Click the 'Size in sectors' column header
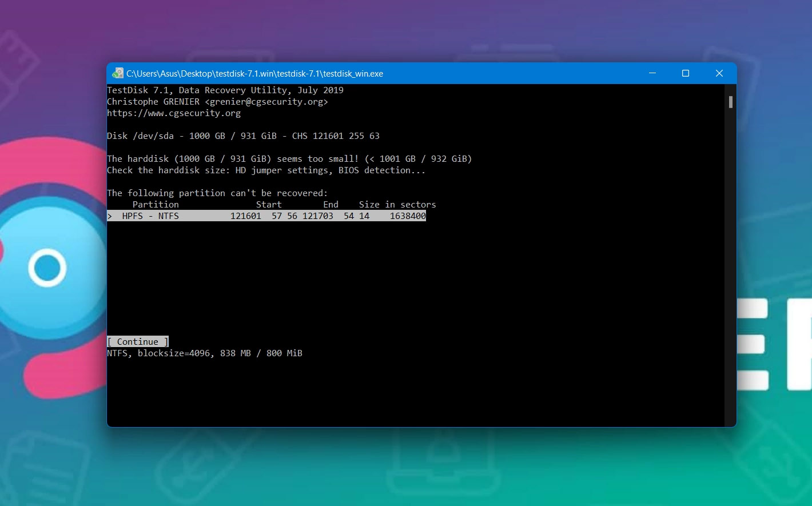 397,204
